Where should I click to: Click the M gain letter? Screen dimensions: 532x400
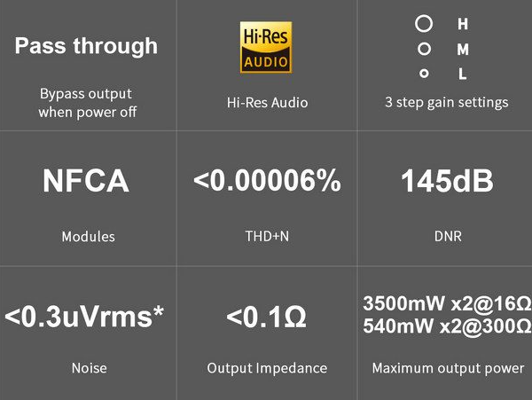pos(463,49)
